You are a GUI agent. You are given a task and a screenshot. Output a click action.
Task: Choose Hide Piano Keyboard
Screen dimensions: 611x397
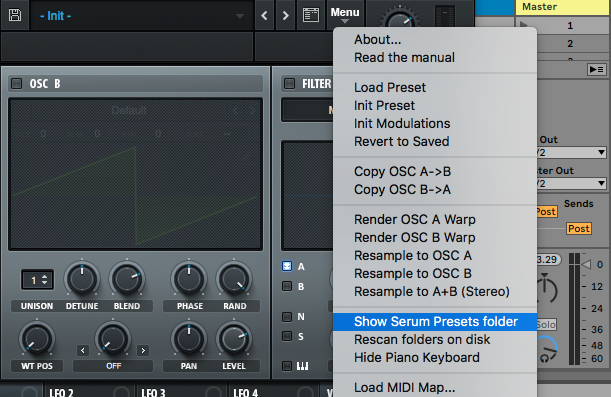pos(435,357)
